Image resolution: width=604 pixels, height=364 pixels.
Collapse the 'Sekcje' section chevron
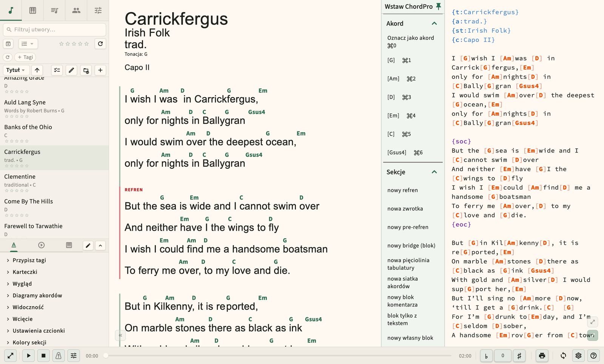[x=434, y=172]
